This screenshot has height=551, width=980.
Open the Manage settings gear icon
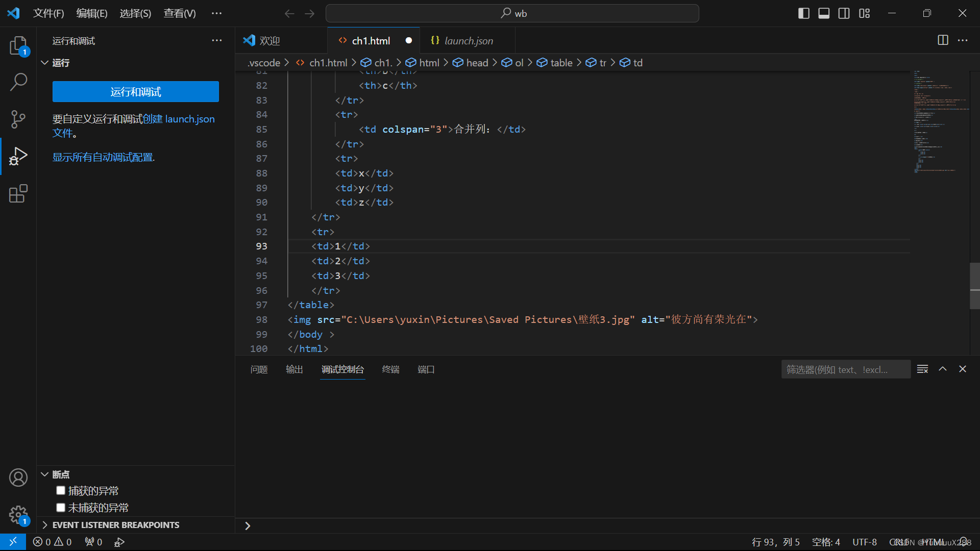tap(18, 514)
